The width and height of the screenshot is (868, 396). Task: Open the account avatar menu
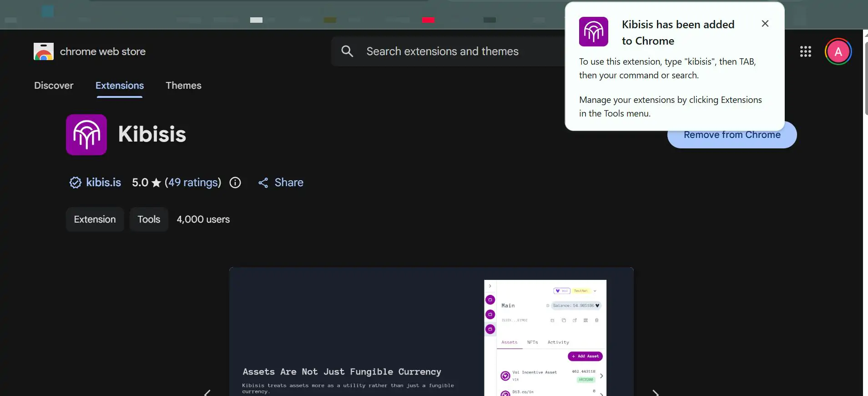click(838, 51)
